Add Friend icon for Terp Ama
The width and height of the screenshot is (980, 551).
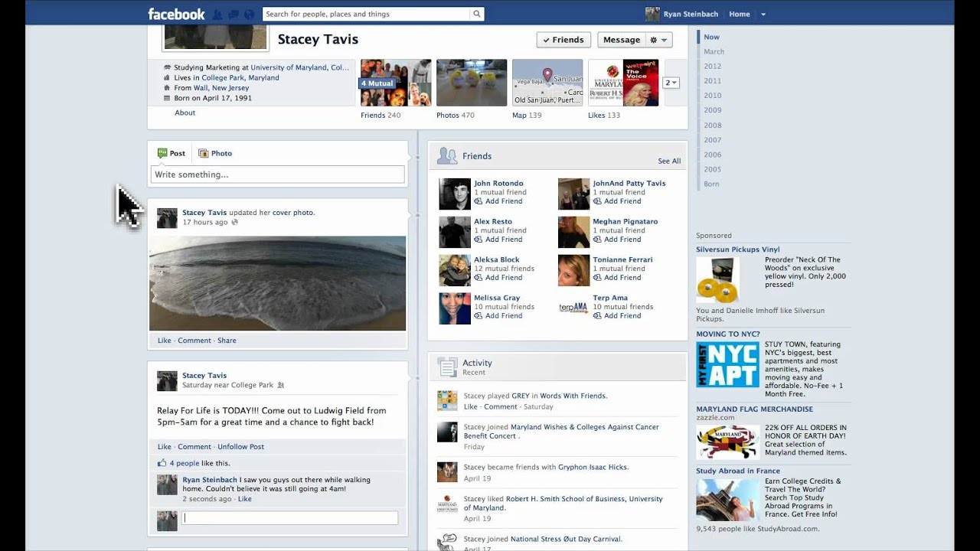[x=596, y=316]
